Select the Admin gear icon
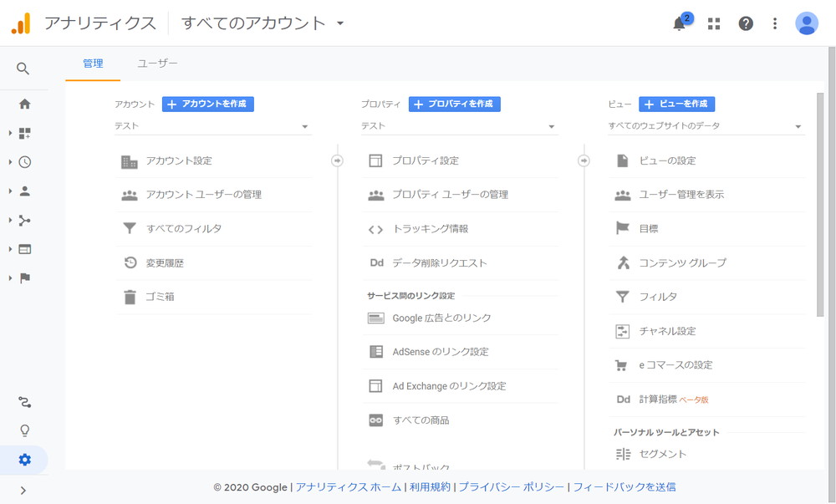Viewport: 836px width, 504px height. [x=24, y=460]
